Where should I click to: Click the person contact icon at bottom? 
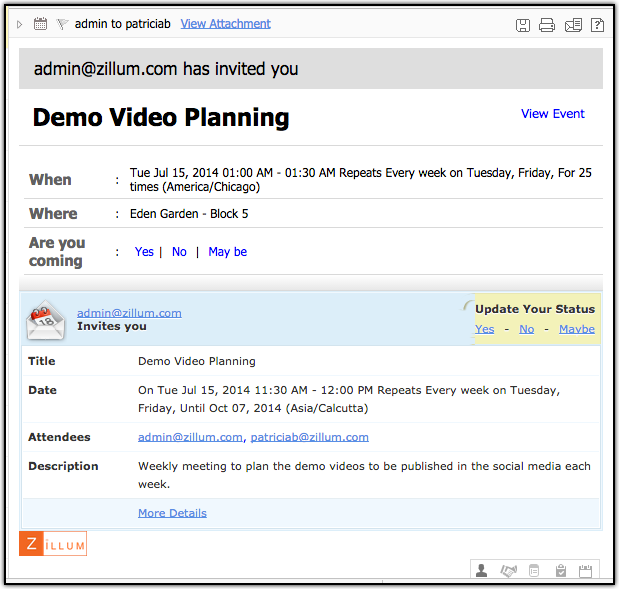482,571
